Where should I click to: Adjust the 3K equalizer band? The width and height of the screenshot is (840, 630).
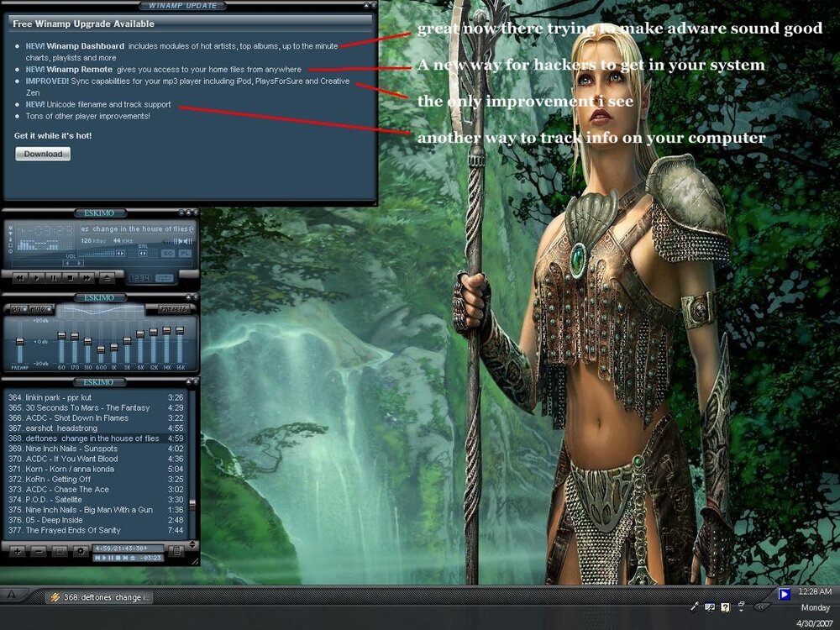[x=127, y=341]
